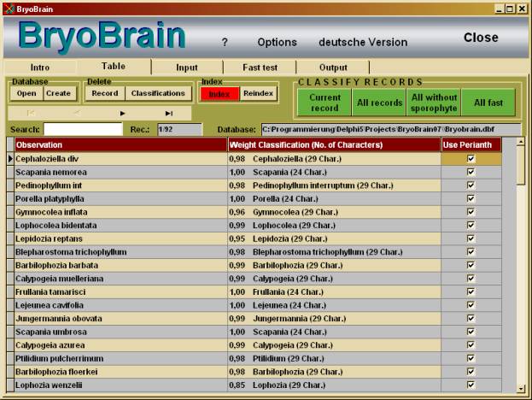The height and width of the screenshot is (400, 532).
Task: Click the BryoBrain title bar icon
Action: click(9, 9)
